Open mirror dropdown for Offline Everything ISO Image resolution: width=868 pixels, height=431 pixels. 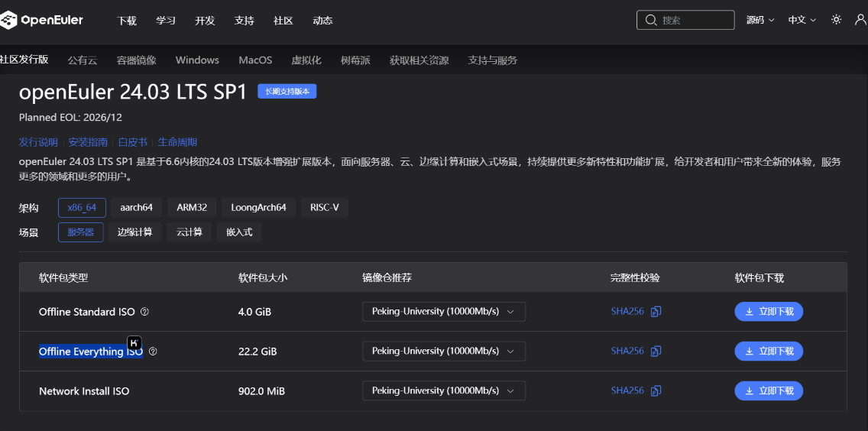click(x=444, y=351)
